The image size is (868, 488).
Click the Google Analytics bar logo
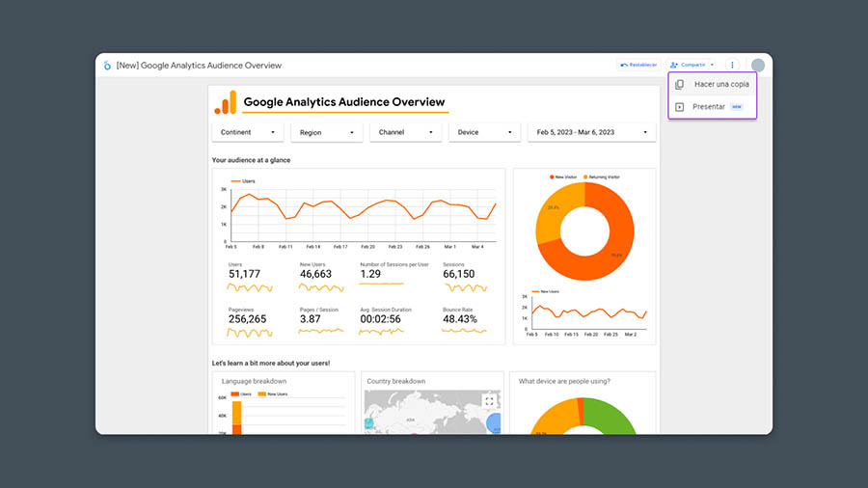click(x=225, y=102)
